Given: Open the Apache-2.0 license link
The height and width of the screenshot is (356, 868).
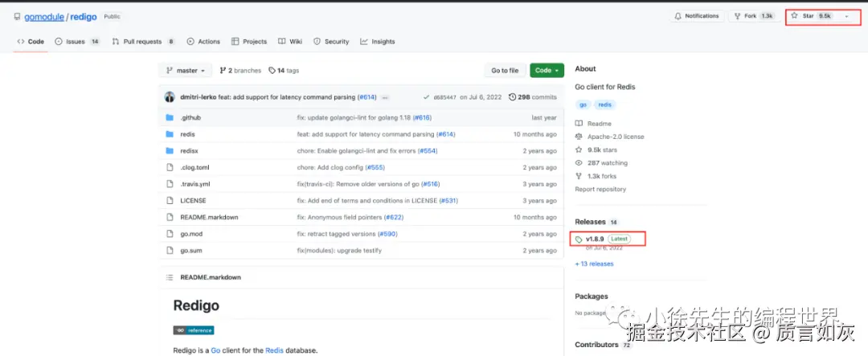Looking at the screenshot, I should [609, 136].
